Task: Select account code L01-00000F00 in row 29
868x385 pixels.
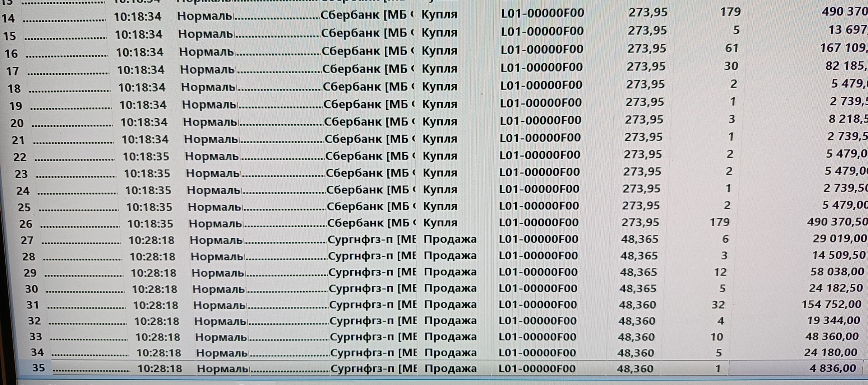Action: 538,272
